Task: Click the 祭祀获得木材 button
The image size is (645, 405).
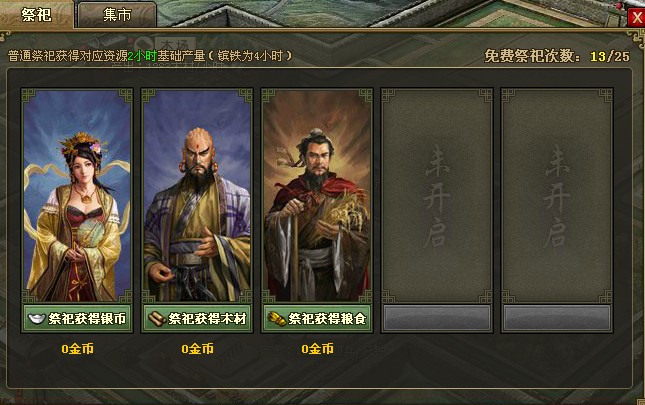Action: 197,318
